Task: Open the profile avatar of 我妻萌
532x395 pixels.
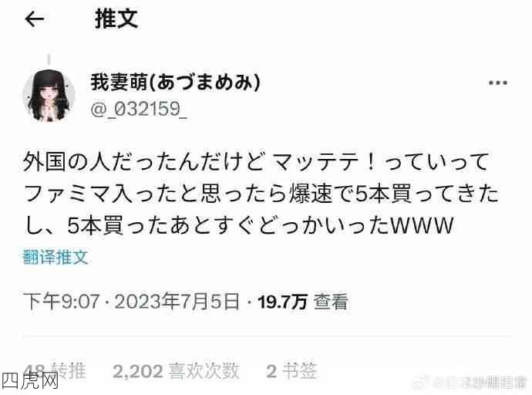Action: click(49, 96)
